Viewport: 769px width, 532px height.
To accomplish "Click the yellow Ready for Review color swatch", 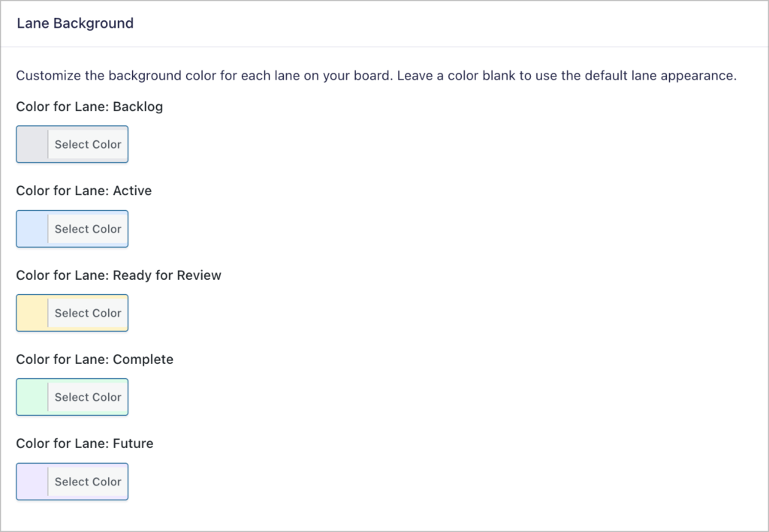I will tap(32, 313).
